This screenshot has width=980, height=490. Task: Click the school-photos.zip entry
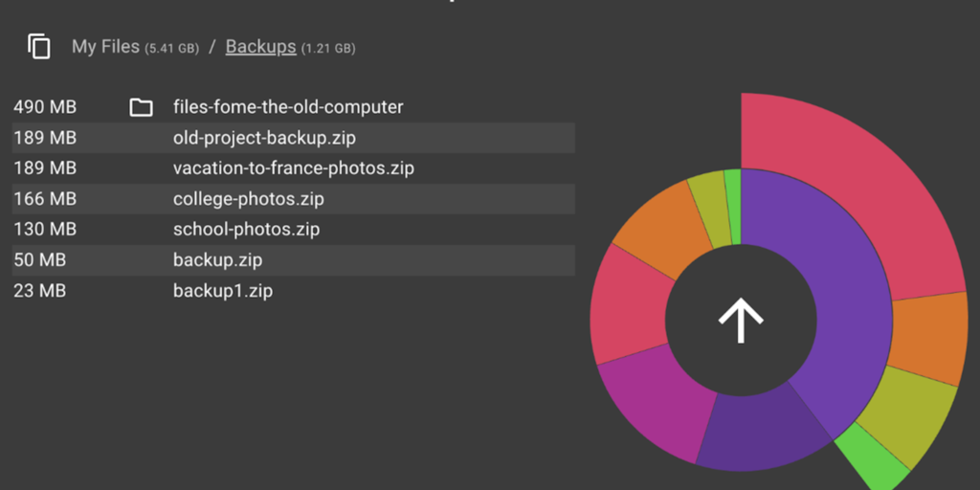246,230
